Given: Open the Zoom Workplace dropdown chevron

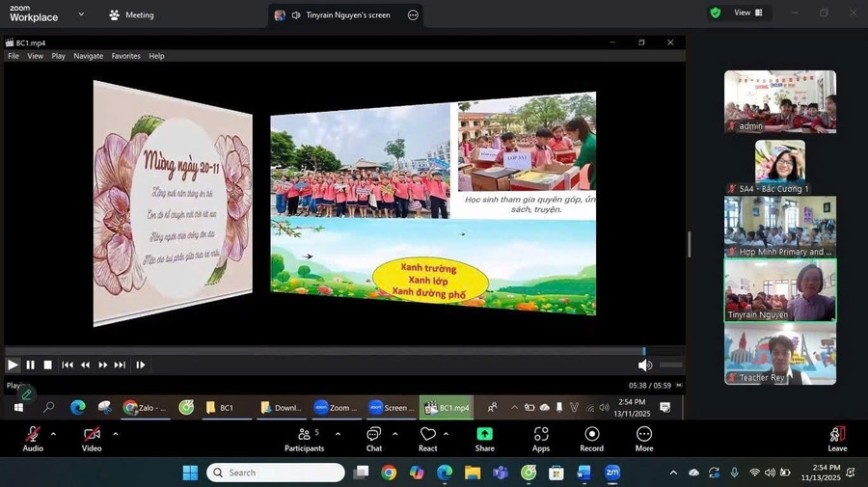Looking at the screenshot, I should click(x=81, y=14).
